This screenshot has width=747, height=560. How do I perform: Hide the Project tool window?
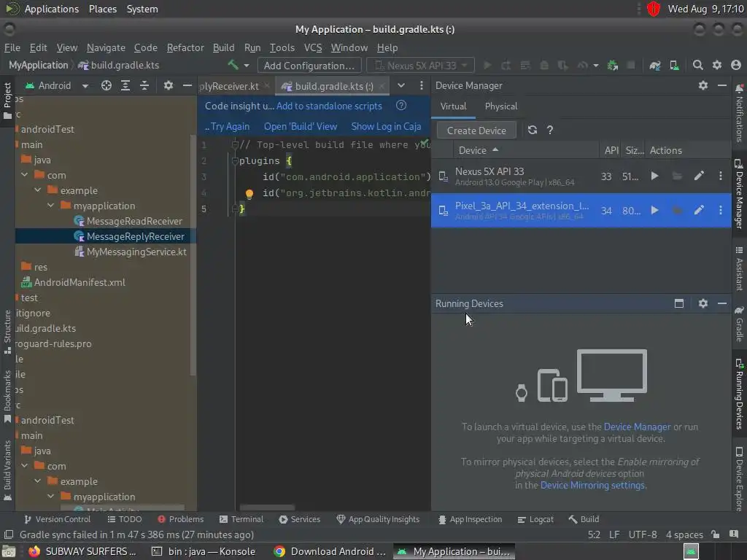click(187, 85)
